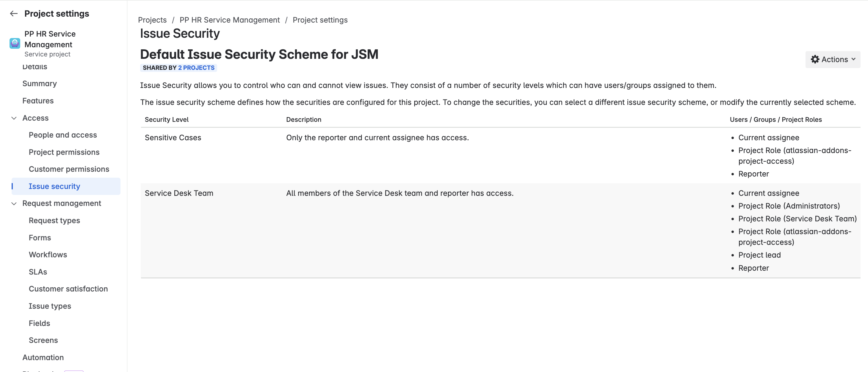Viewport: 868px width, 372px height.
Task: Open Fields settings page
Action: point(40,323)
